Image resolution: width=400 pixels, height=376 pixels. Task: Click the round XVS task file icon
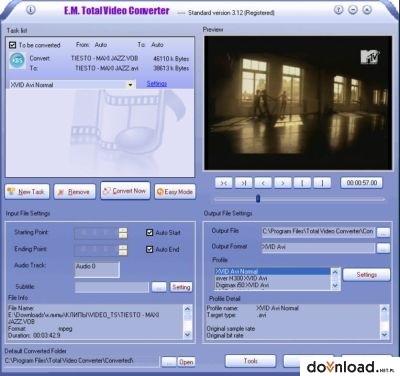[17, 61]
